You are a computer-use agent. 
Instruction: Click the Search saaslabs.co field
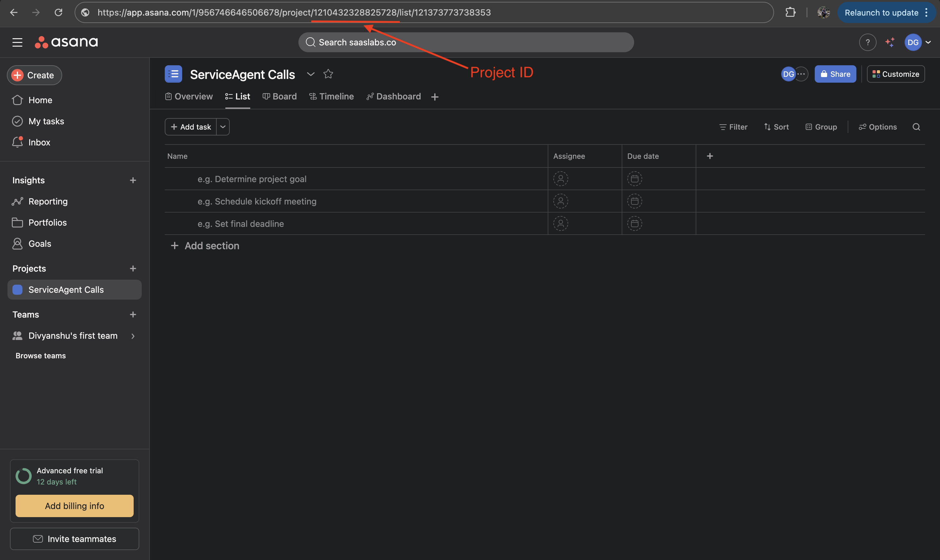(x=466, y=42)
